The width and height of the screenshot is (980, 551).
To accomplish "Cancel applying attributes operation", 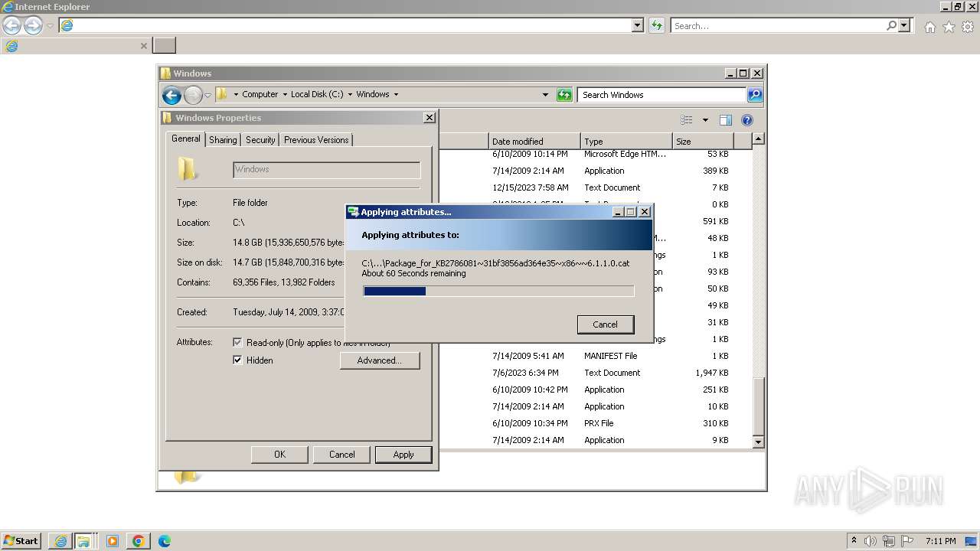I will coord(605,324).
